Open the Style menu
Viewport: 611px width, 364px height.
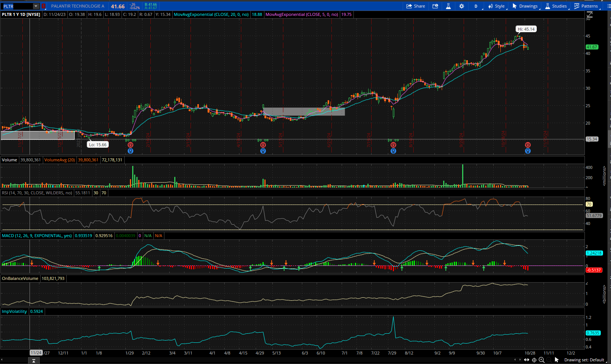496,6
